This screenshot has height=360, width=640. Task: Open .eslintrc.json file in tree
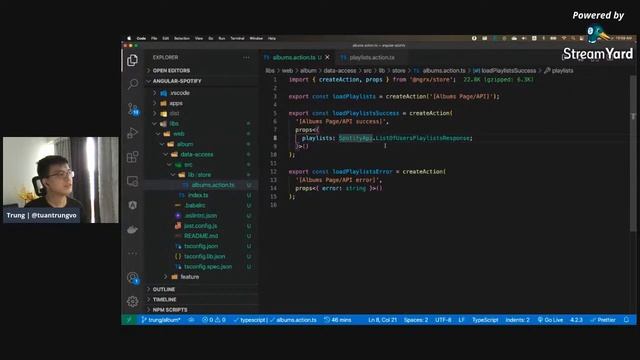(200, 216)
